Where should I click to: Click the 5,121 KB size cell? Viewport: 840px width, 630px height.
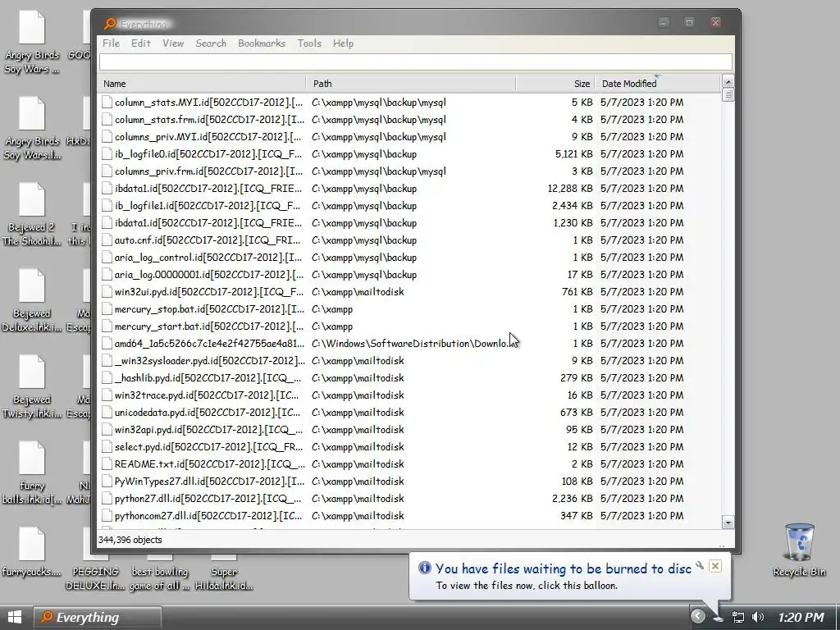tap(573, 153)
